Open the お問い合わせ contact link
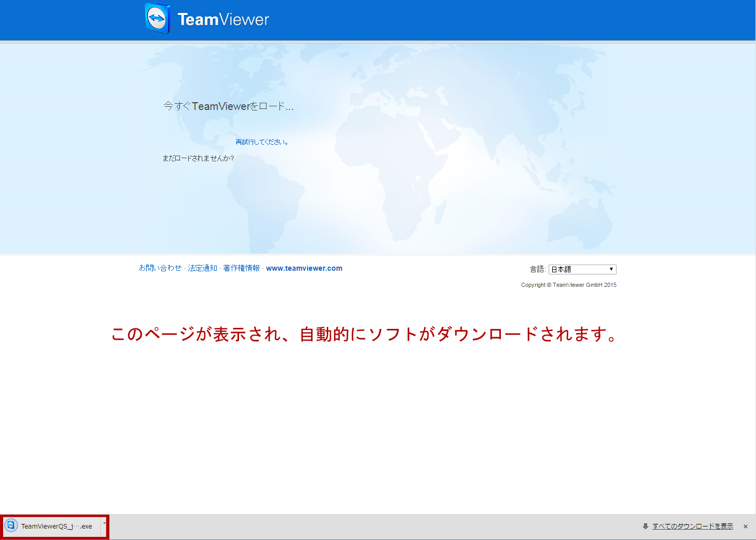 tap(160, 268)
